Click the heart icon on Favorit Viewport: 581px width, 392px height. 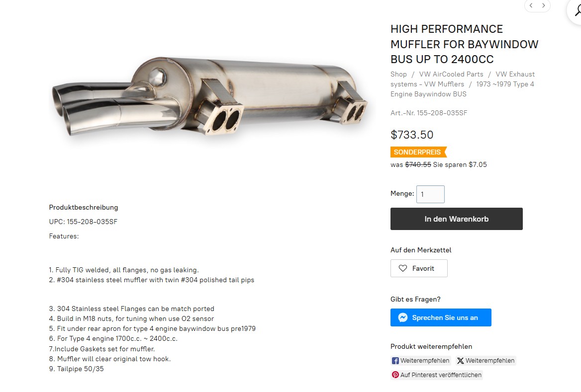(403, 268)
